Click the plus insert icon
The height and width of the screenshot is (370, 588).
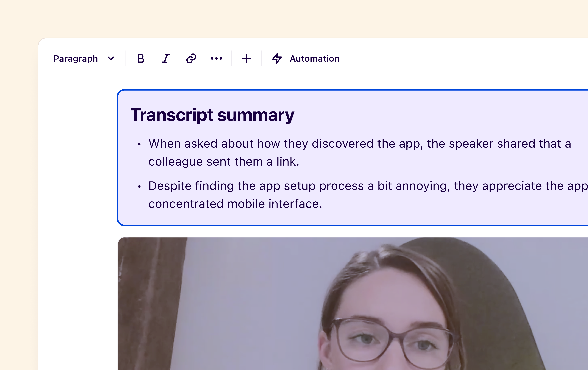247,59
